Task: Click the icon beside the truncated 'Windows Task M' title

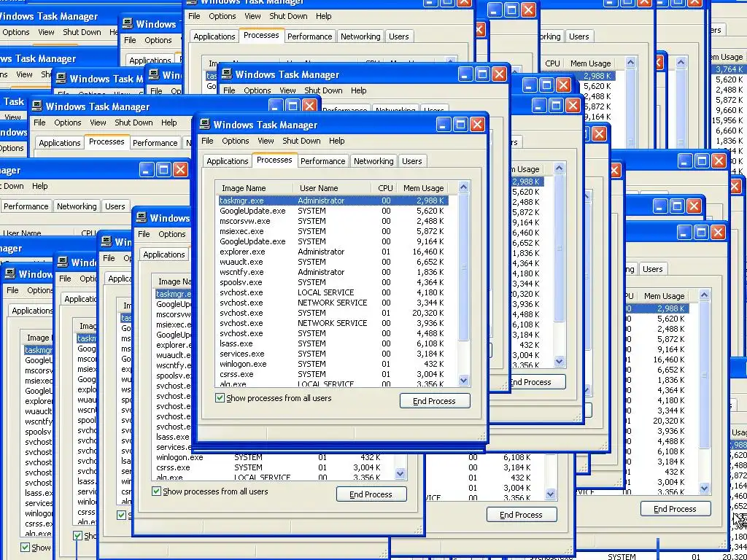Action: pos(61,78)
